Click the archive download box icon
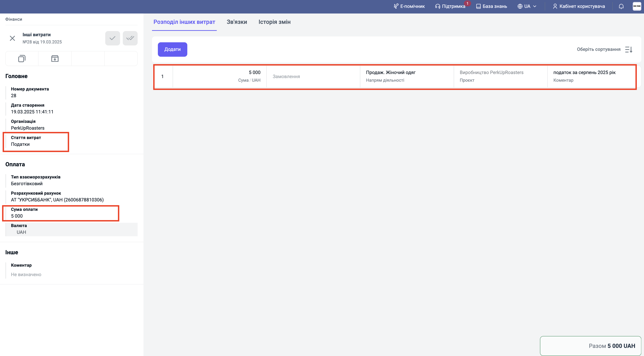The height and width of the screenshot is (356, 644). (x=55, y=59)
